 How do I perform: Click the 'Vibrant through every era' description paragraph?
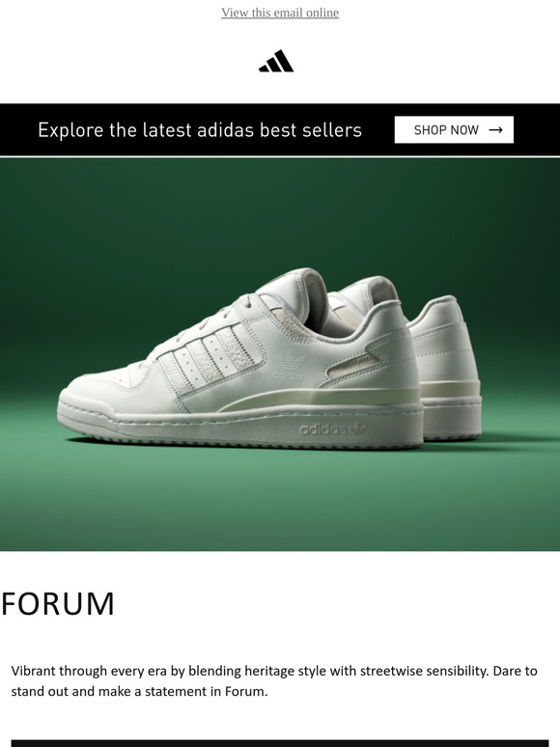point(274,680)
